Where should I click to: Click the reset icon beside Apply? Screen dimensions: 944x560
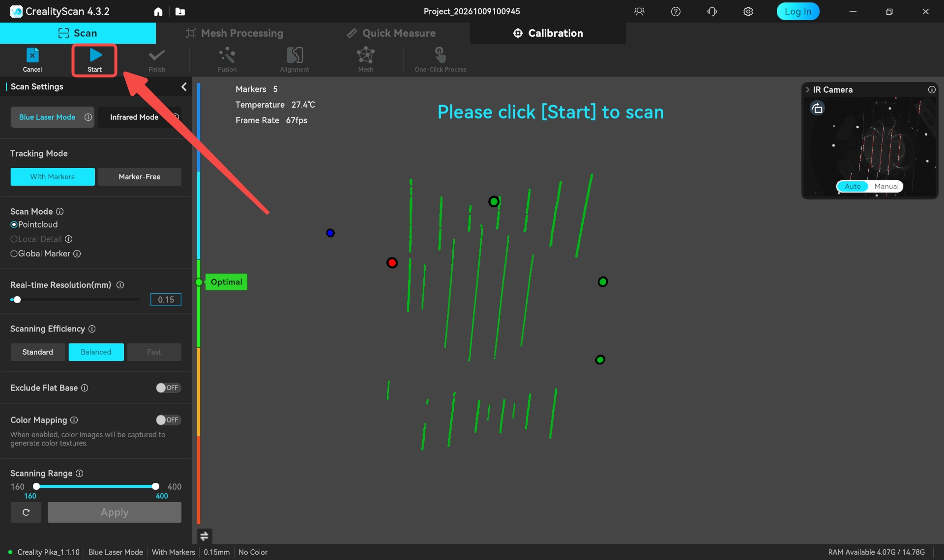(26, 512)
